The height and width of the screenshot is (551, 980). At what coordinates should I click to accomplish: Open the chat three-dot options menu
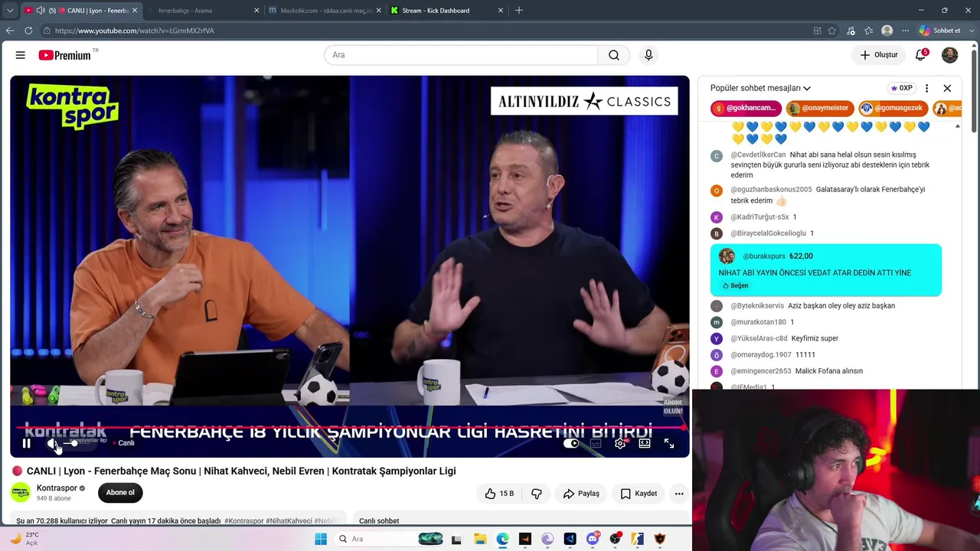click(x=926, y=88)
